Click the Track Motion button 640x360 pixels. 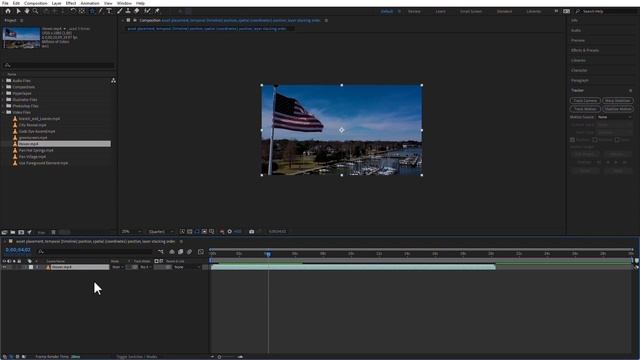pos(585,109)
